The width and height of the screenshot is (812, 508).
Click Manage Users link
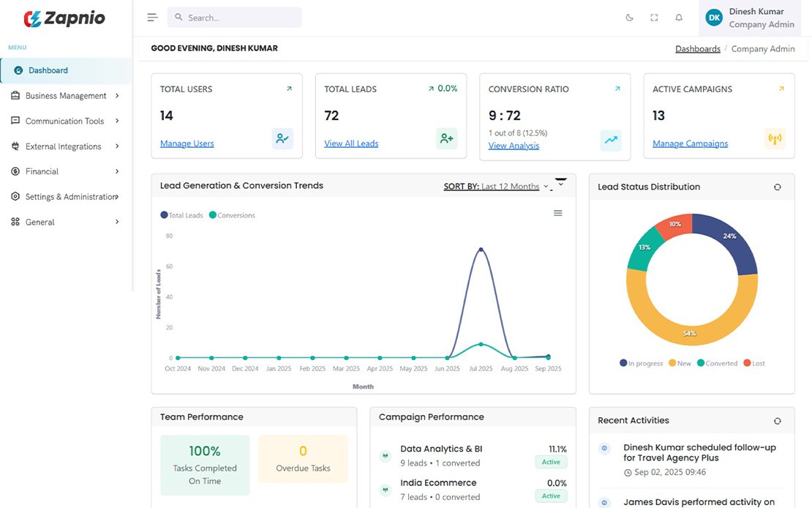click(187, 143)
